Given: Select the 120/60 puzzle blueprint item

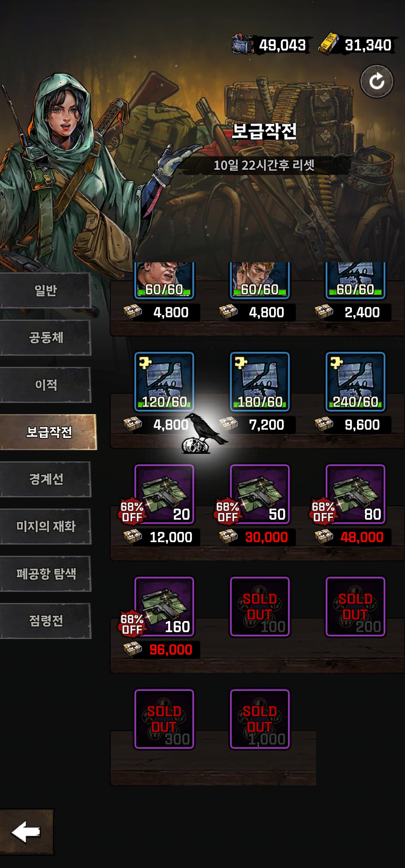Looking at the screenshot, I should [164, 382].
